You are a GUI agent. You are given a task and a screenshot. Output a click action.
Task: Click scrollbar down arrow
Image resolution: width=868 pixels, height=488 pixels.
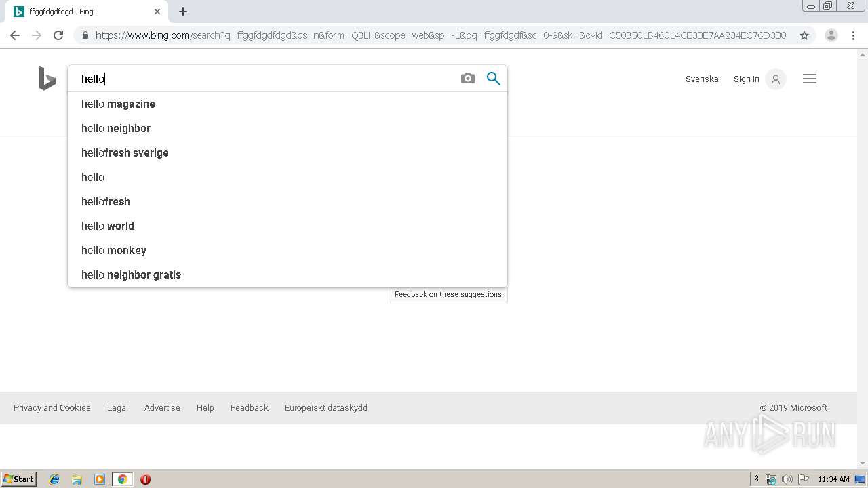[863, 464]
